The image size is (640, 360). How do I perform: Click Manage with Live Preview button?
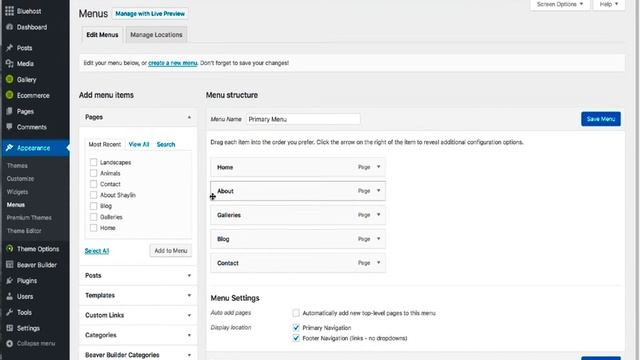click(x=150, y=13)
